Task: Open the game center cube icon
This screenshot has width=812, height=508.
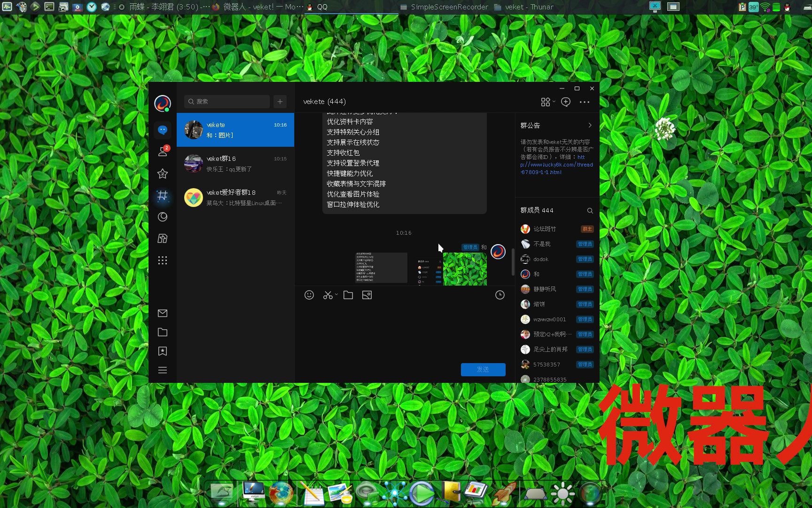Action: [163, 238]
